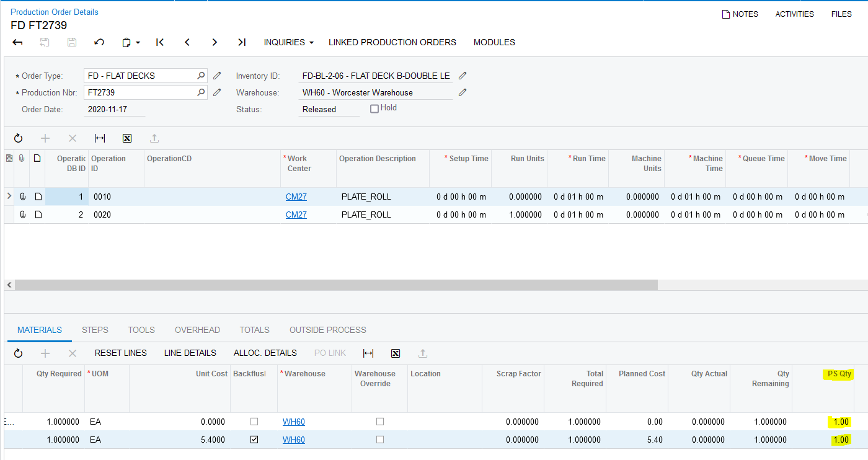The image size is (868, 460).
Task: Open the CM27 work center link in first row
Action: (296, 197)
